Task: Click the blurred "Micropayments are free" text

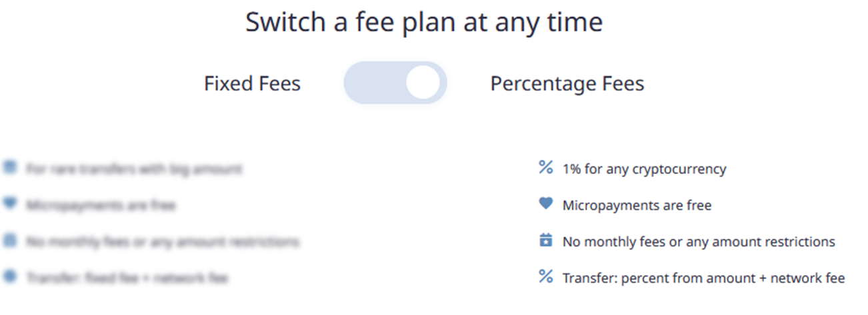Action: pyautogui.click(x=101, y=205)
